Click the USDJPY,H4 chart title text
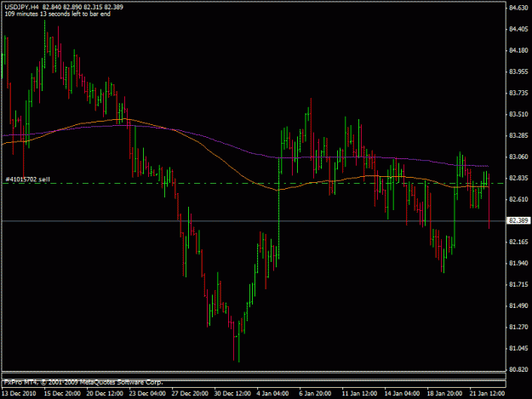532x399 pixels. (21, 7)
